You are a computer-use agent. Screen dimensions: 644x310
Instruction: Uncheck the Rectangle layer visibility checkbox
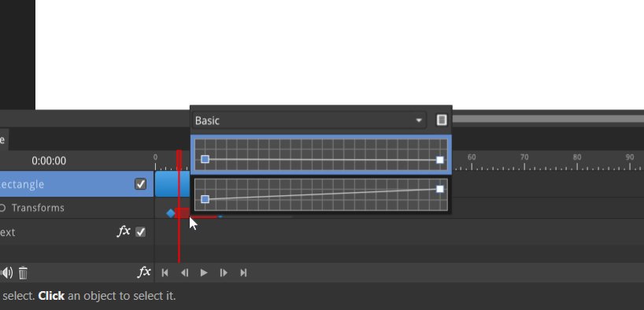click(140, 184)
